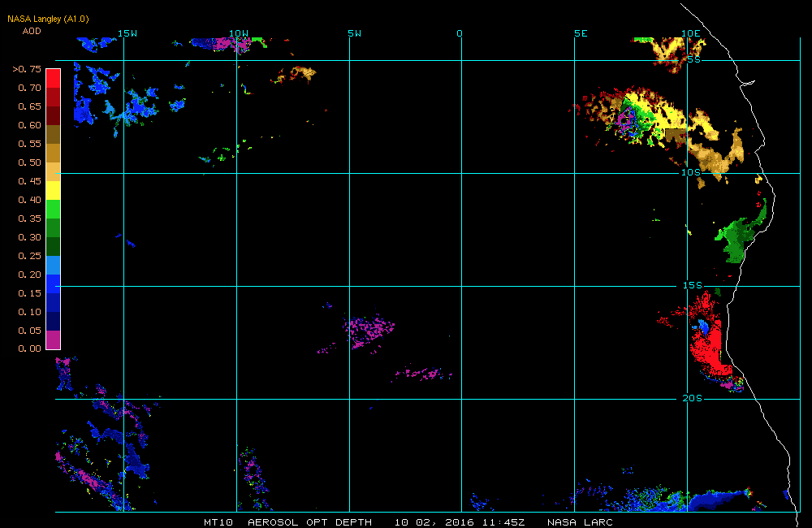Click the large red aerosol patch near 15S coast

pos(710,344)
